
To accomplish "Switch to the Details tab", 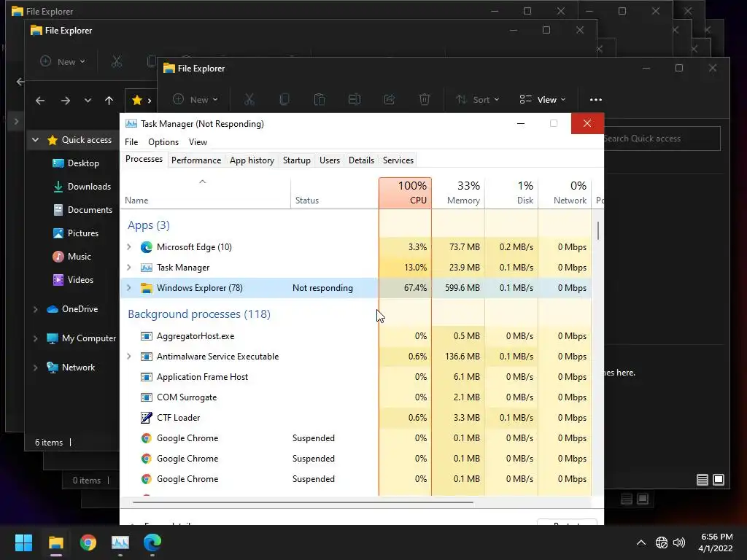I will pos(361,160).
